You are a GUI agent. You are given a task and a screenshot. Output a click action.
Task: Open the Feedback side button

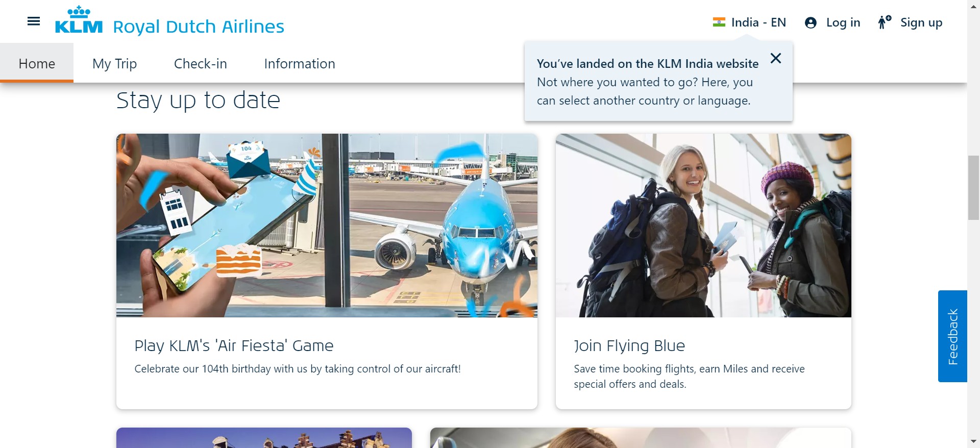[952, 336]
